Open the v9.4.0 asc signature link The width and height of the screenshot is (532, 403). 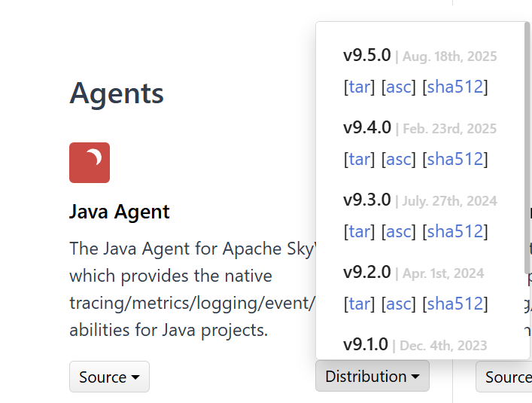[398, 159]
